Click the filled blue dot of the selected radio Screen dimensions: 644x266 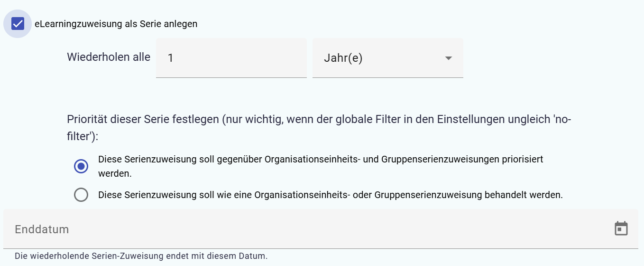tap(81, 166)
